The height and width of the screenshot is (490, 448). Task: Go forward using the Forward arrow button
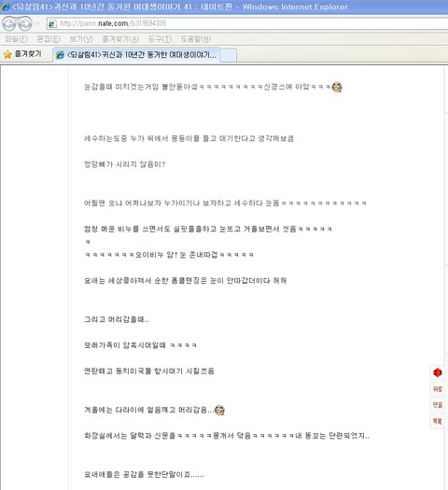click(x=24, y=23)
